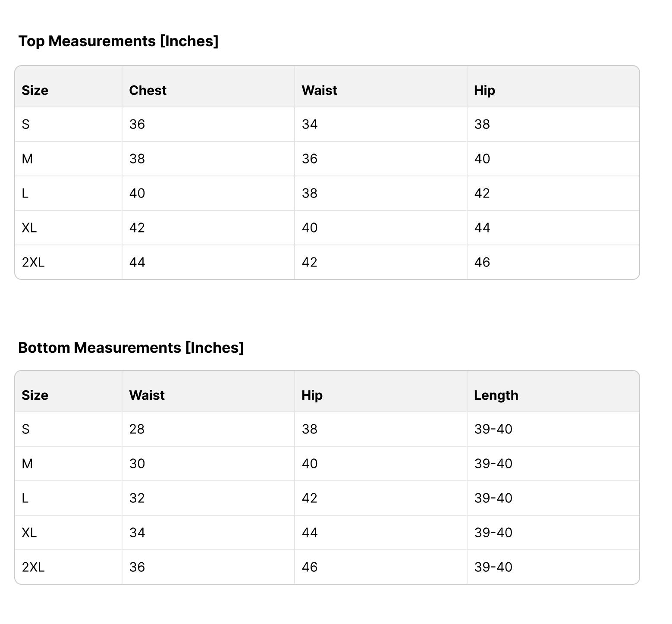Select the 2XL row label in bottom table
This screenshot has height=624, width=672.
33,567
